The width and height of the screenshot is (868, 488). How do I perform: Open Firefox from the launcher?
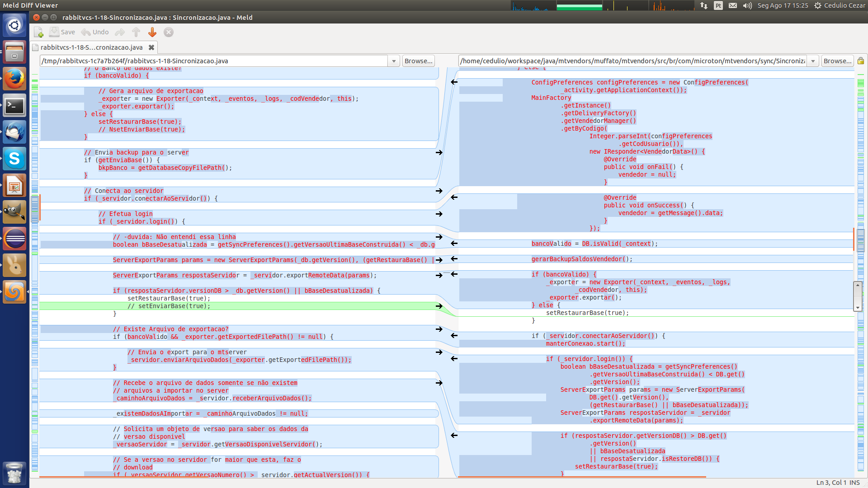click(x=14, y=79)
